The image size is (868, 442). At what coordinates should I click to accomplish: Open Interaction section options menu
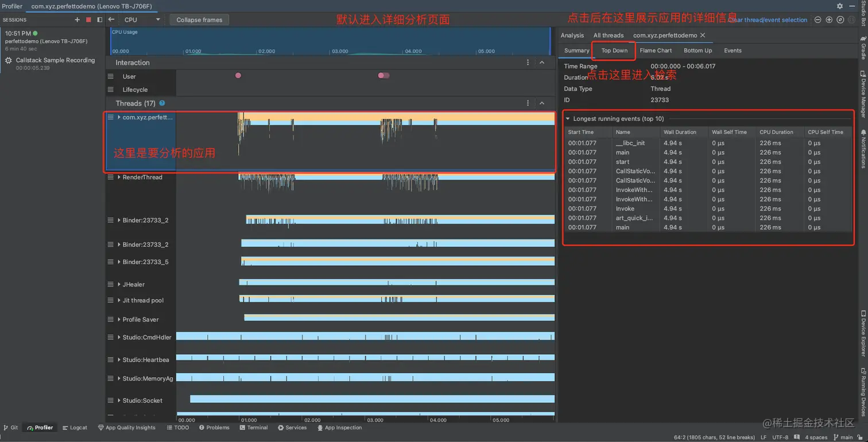[528, 63]
